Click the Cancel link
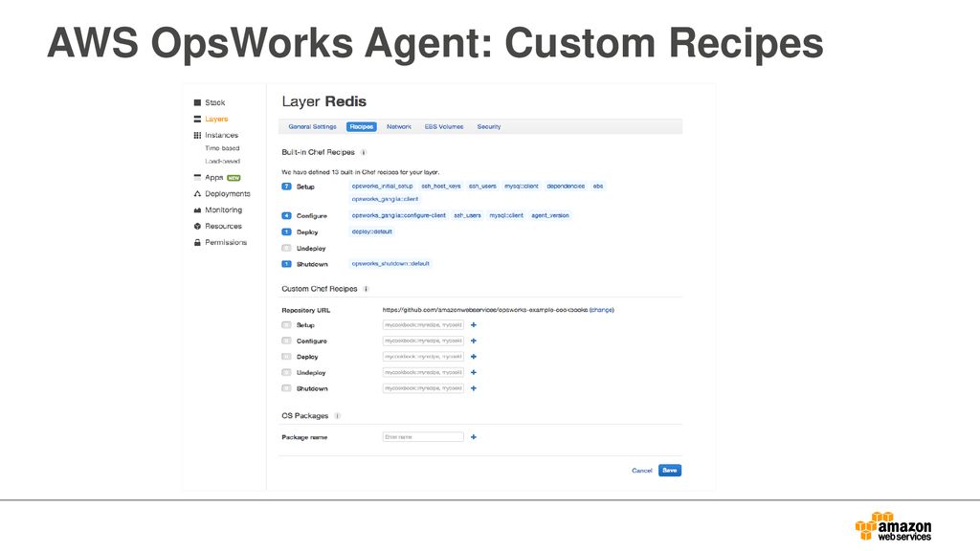Screen dimensions: 980x551 (x=642, y=471)
